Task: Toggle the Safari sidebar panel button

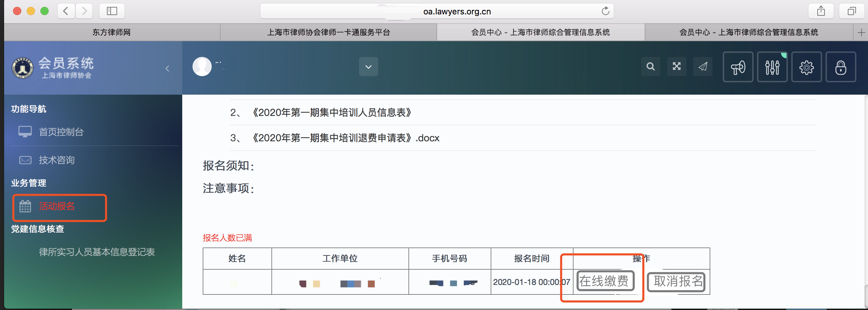Action: (112, 11)
